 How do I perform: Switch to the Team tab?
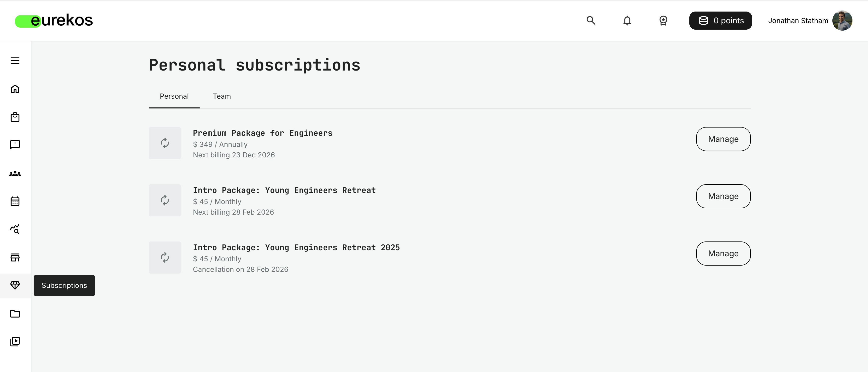coord(221,96)
